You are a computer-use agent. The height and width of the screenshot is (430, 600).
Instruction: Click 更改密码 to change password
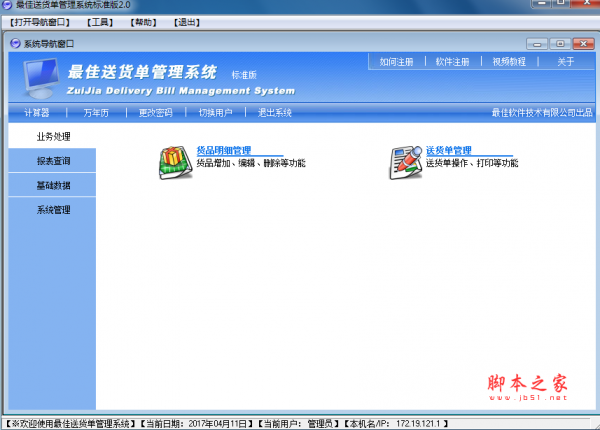click(155, 112)
